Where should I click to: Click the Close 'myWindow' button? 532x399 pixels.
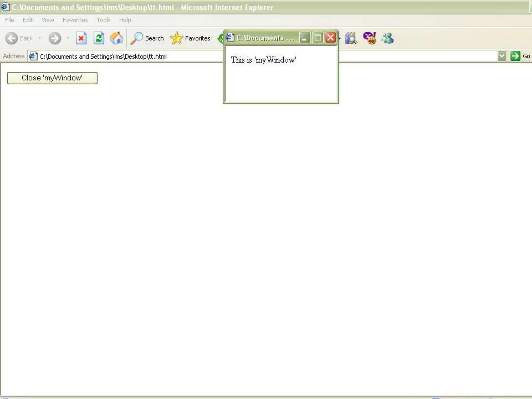click(52, 78)
